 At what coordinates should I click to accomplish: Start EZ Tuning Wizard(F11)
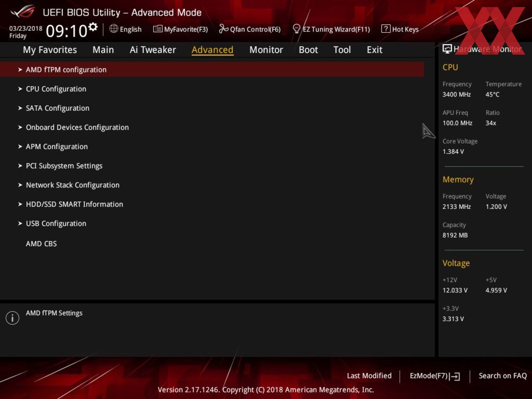tap(336, 29)
